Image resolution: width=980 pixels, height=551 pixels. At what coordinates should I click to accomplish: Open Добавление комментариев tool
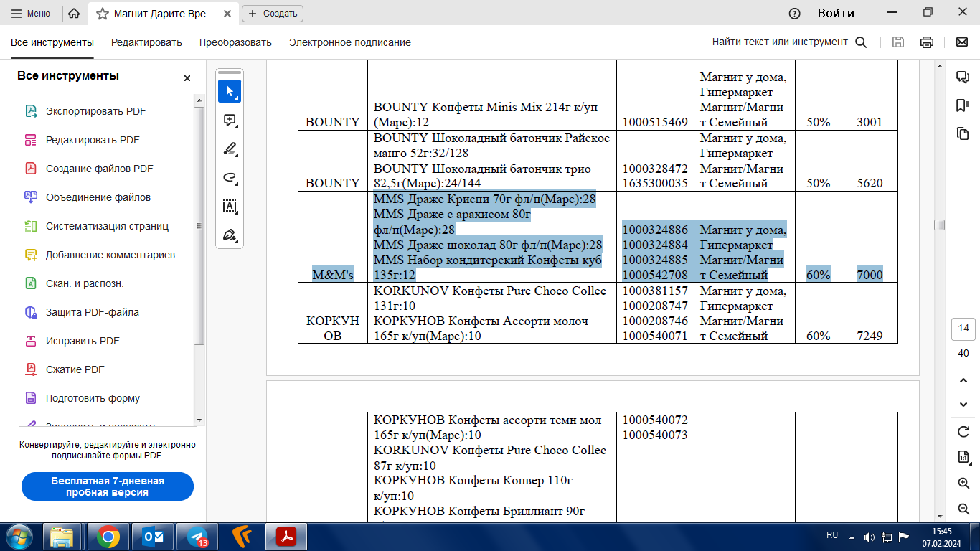coord(110,255)
